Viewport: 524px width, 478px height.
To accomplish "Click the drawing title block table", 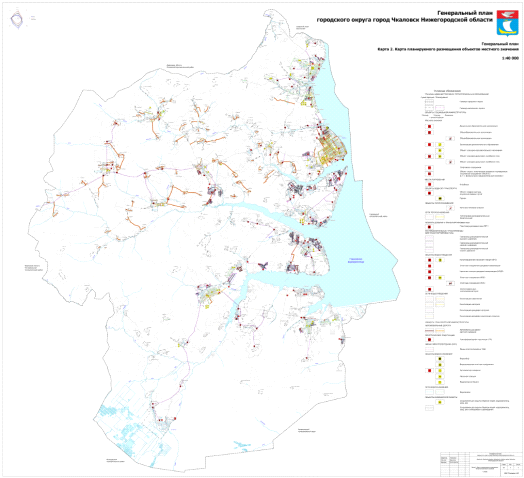I will tap(481, 464).
